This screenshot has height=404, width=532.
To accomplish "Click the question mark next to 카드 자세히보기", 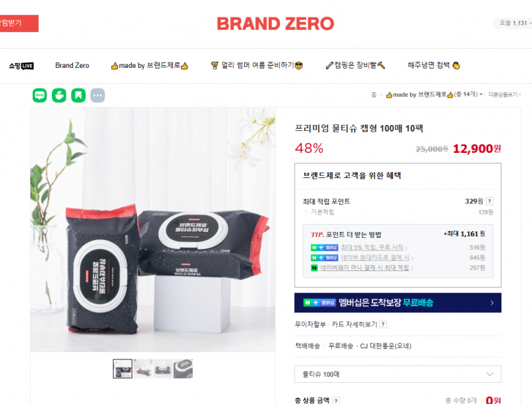I will [x=383, y=324].
